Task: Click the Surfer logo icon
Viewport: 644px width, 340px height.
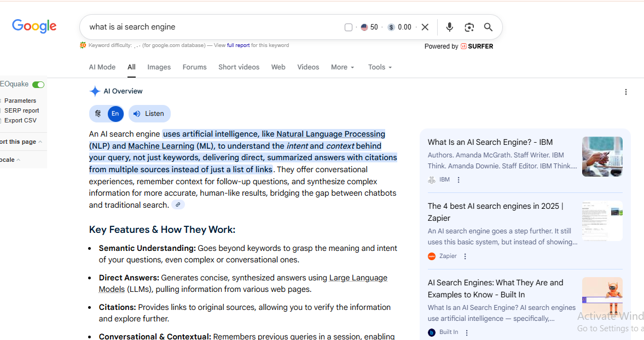Action: (x=463, y=46)
